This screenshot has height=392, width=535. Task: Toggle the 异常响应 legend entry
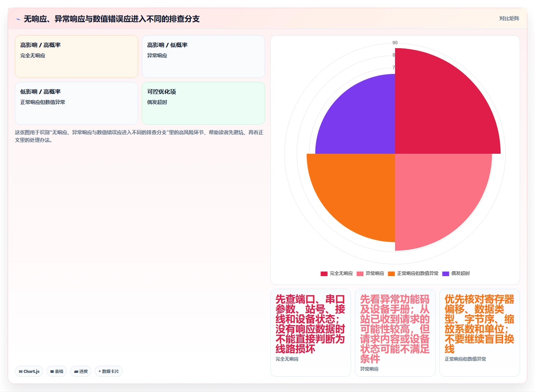click(370, 273)
